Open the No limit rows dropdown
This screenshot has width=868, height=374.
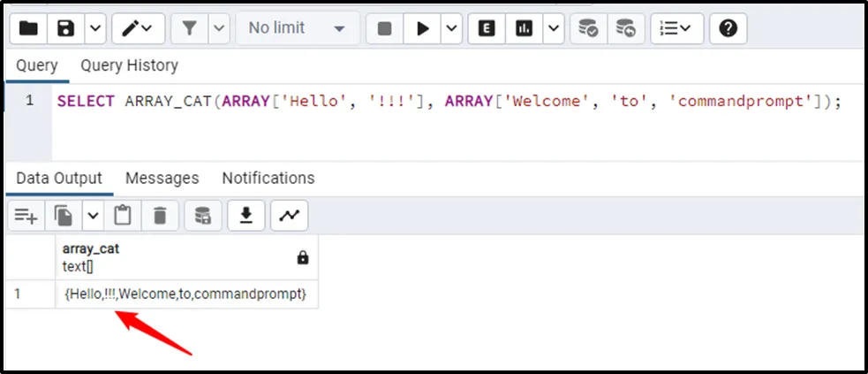297,28
